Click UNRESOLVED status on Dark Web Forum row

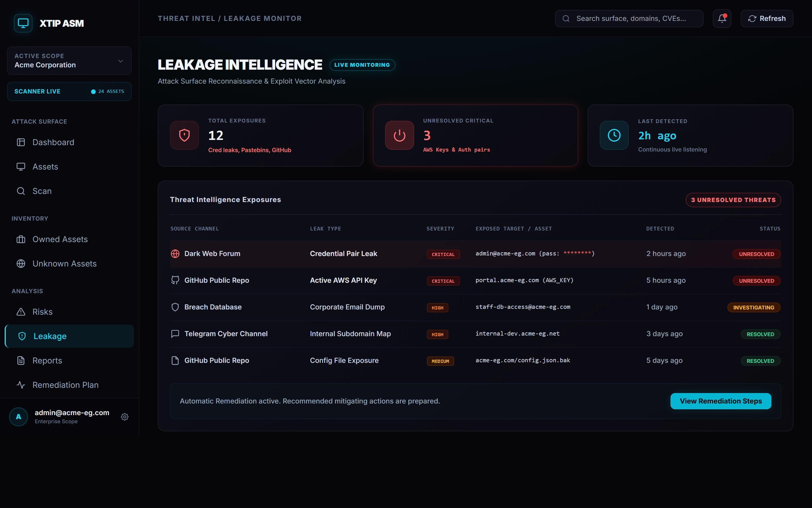pos(756,254)
